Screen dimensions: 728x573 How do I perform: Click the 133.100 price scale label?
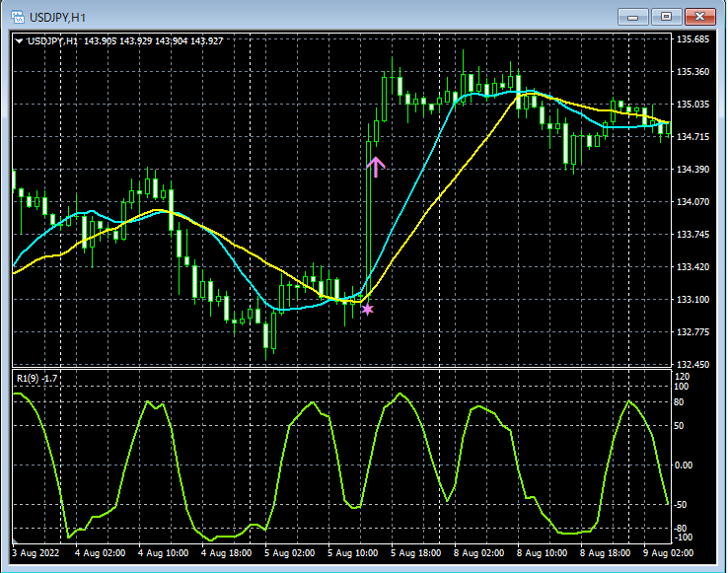(x=692, y=299)
